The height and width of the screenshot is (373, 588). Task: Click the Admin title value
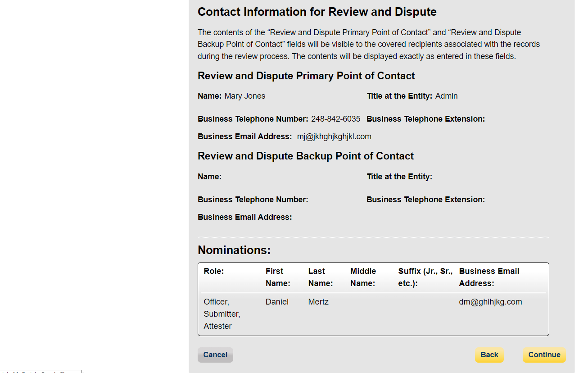coord(446,96)
